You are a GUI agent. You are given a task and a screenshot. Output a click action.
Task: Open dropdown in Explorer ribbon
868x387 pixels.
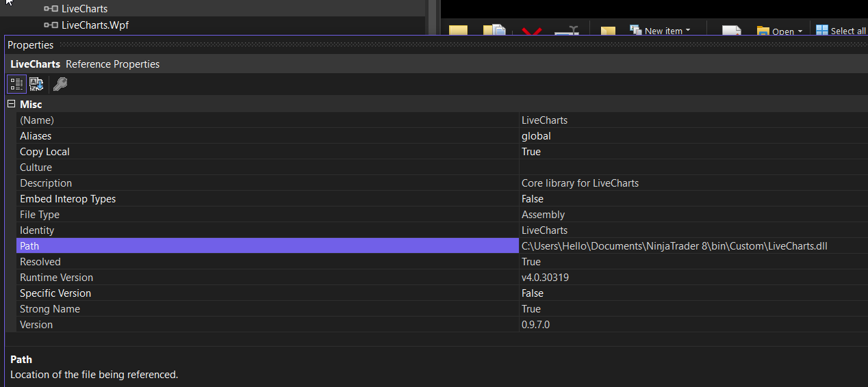(780, 31)
